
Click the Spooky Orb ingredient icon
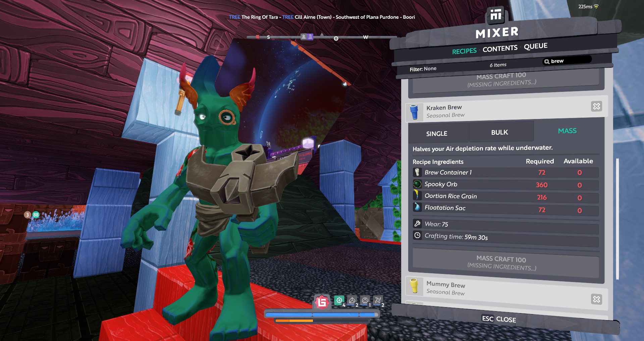pyautogui.click(x=417, y=184)
